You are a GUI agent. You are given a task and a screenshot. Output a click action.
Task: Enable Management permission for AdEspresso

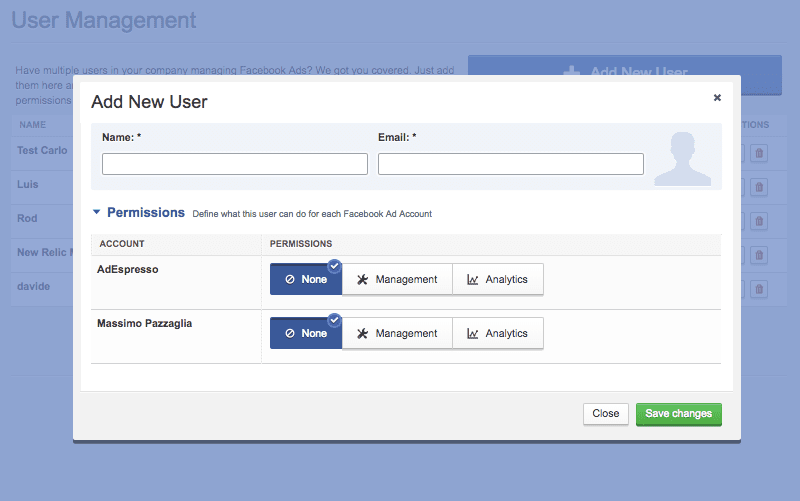397,280
